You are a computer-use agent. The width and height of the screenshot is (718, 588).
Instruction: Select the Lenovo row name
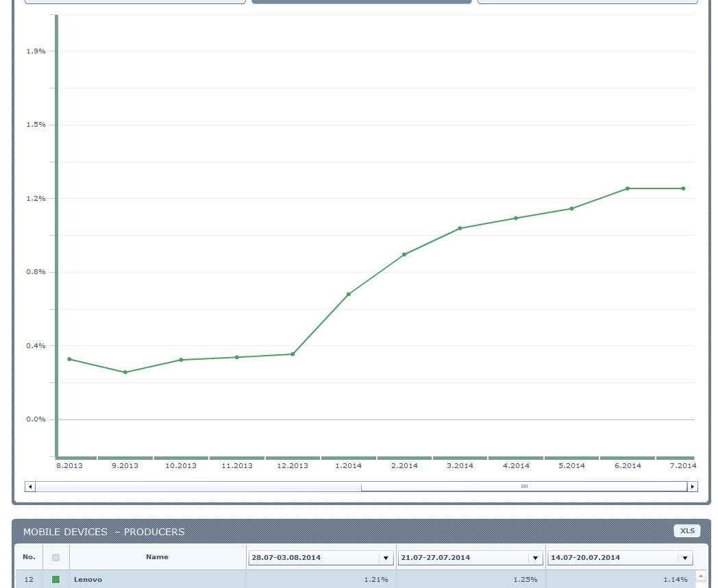tap(88, 580)
